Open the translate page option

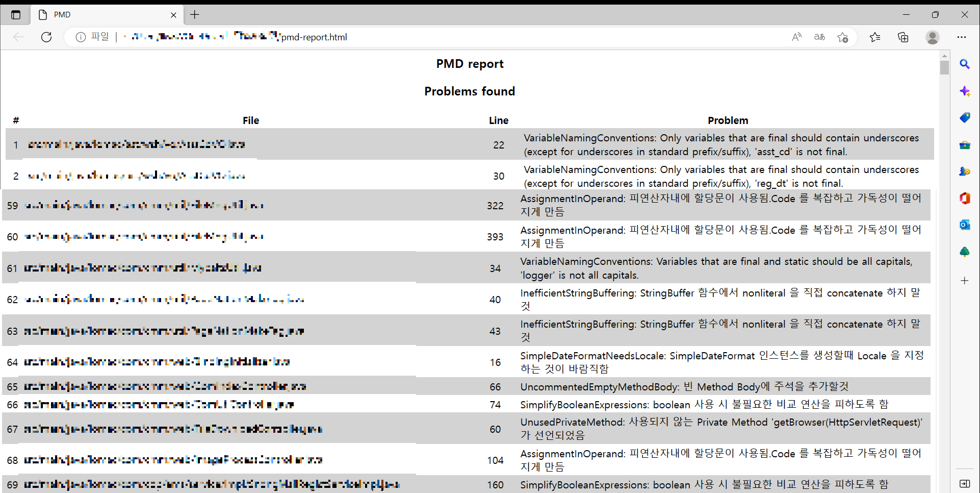(819, 37)
